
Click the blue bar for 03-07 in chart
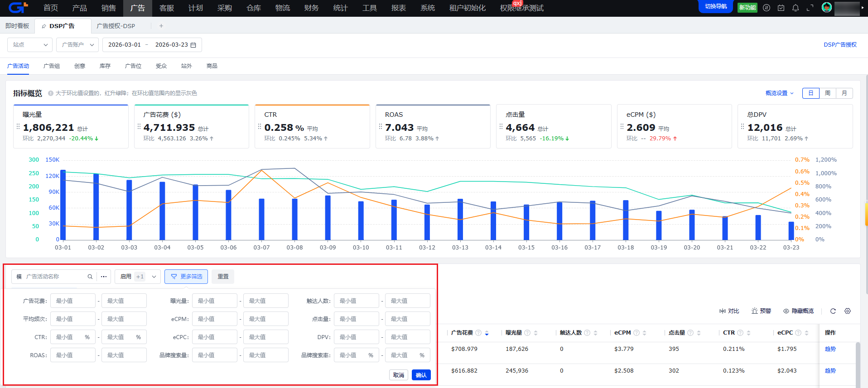click(x=261, y=220)
